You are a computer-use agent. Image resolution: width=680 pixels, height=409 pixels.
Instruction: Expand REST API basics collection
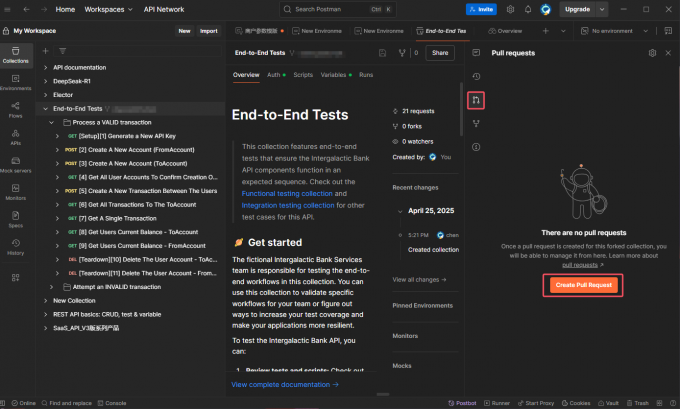click(46, 314)
